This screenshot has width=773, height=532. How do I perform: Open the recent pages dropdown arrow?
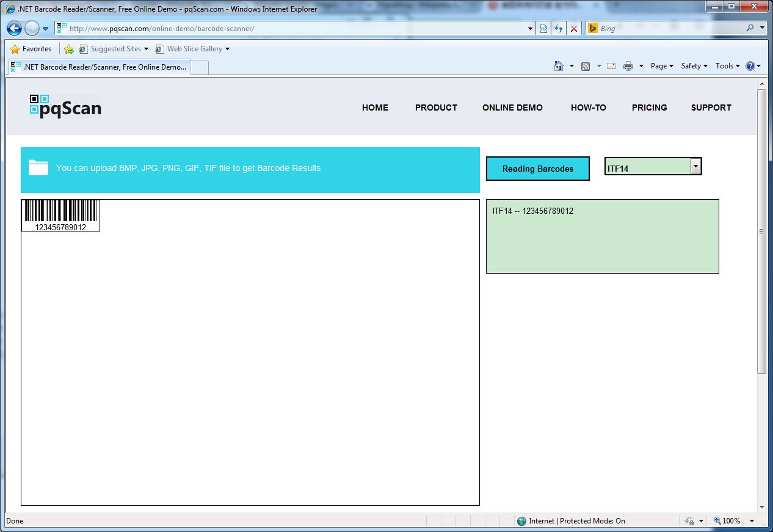[x=45, y=29]
